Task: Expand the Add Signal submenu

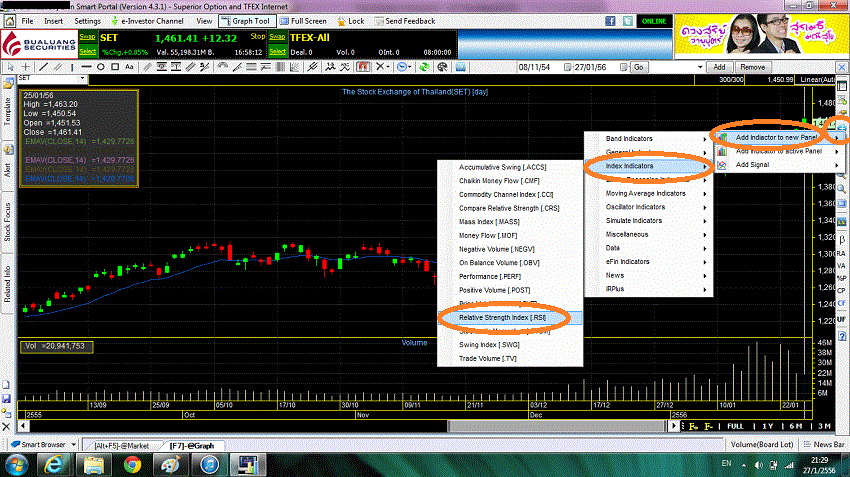Action: pos(777,165)
